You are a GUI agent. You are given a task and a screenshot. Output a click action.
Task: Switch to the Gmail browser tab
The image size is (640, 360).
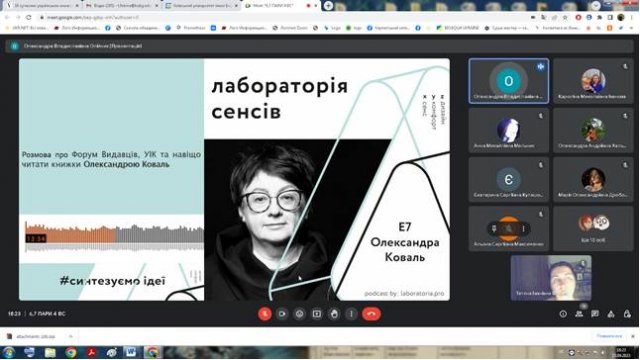(x=121, y=6)
